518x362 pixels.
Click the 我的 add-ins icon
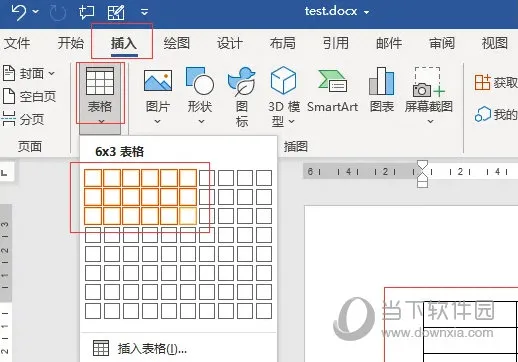point(483,114)
